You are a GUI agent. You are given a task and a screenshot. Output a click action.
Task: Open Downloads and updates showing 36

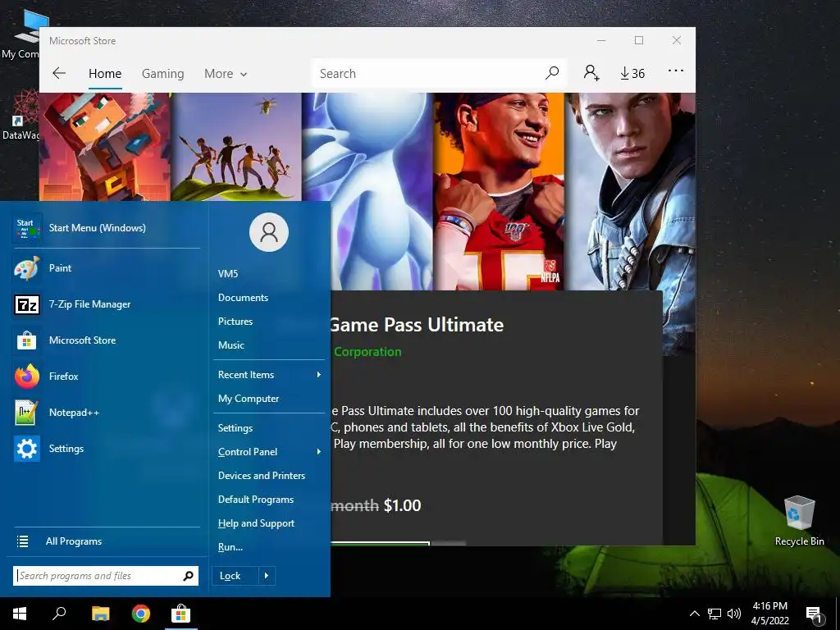point(632,73)
